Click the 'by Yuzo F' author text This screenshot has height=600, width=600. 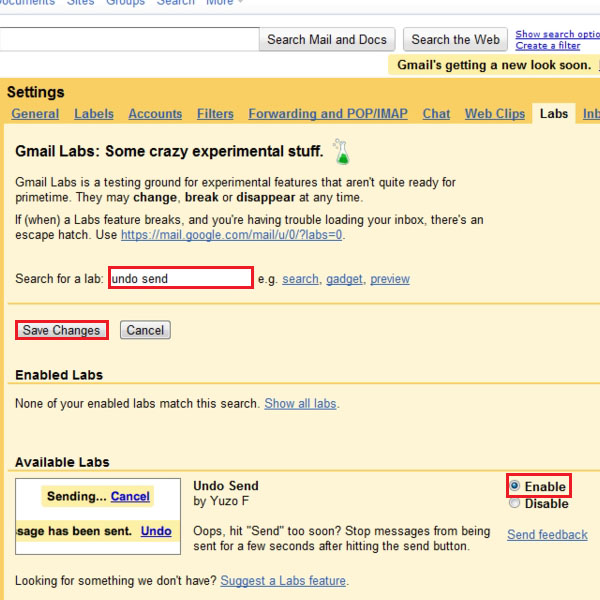tap(221, 501)
